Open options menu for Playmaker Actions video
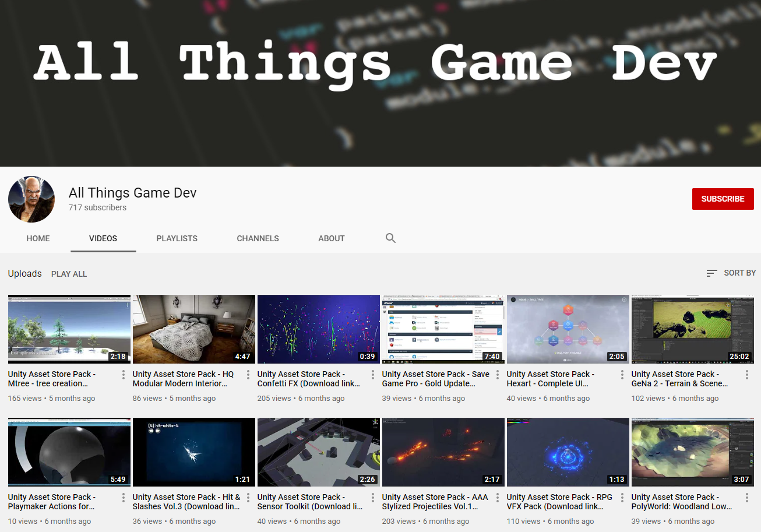This screenshot has width=761, height=532. [x=124, y=498]
